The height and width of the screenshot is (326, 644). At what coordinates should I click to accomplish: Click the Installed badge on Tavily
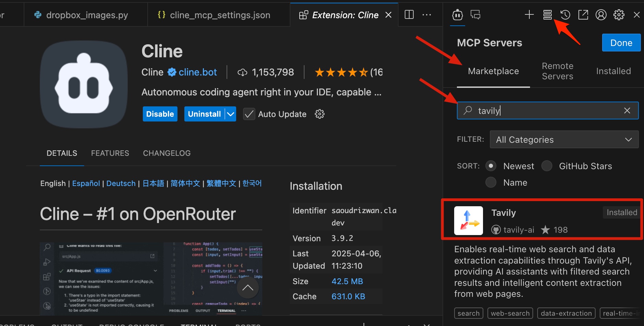pyautogui.click(x=622, y=212)
